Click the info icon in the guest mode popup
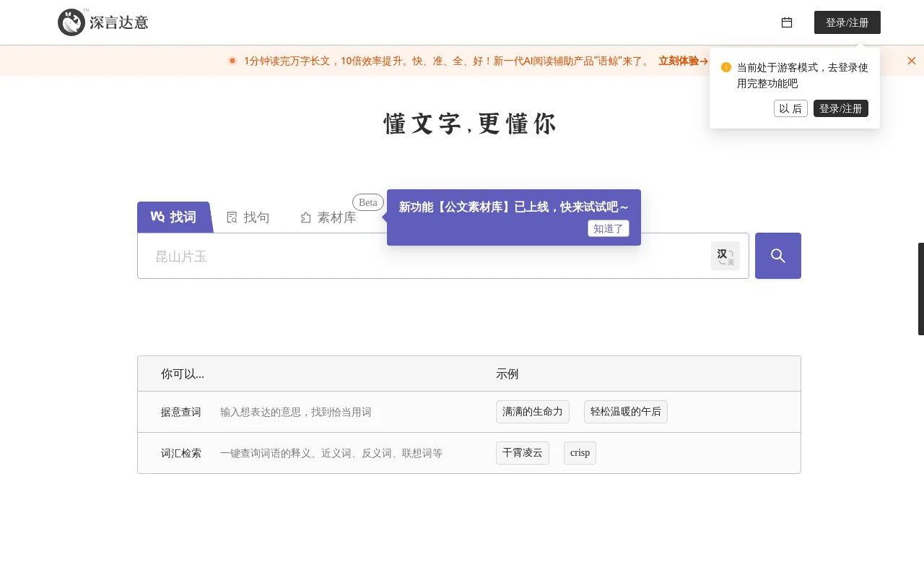Image resolution: width=924 pixels, height=578 pixels. [x=726, y=67]
